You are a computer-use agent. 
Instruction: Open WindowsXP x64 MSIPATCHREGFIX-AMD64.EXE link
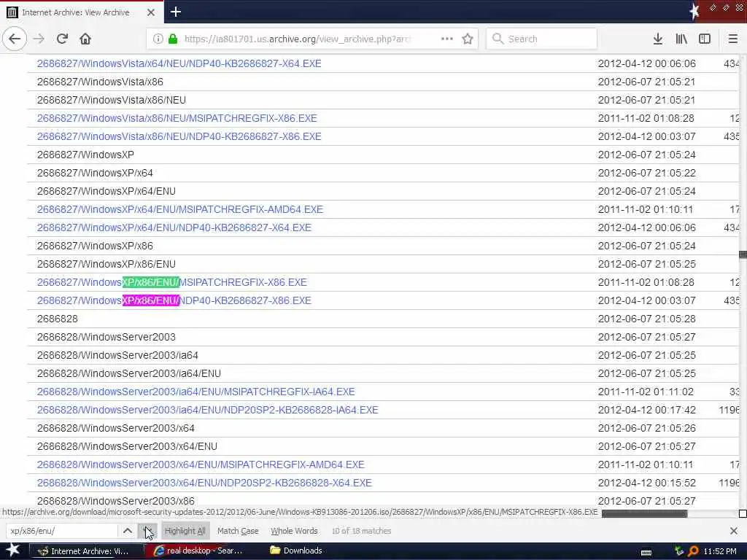tap(180, 209)
